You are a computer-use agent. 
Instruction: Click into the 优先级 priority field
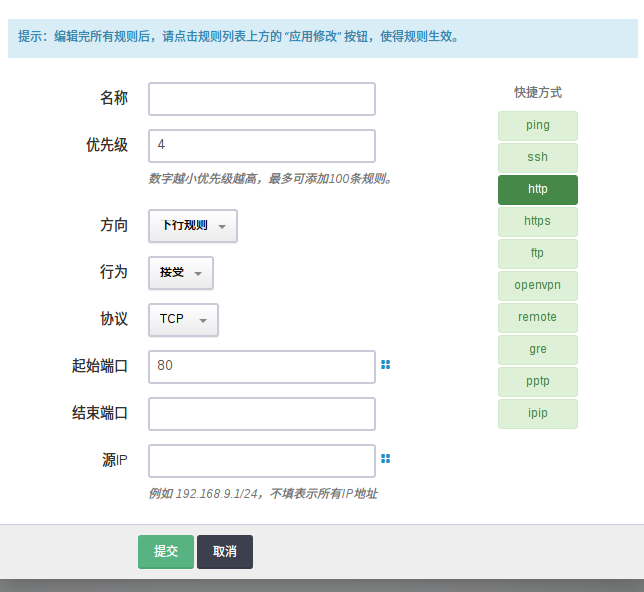pos(262,146)
